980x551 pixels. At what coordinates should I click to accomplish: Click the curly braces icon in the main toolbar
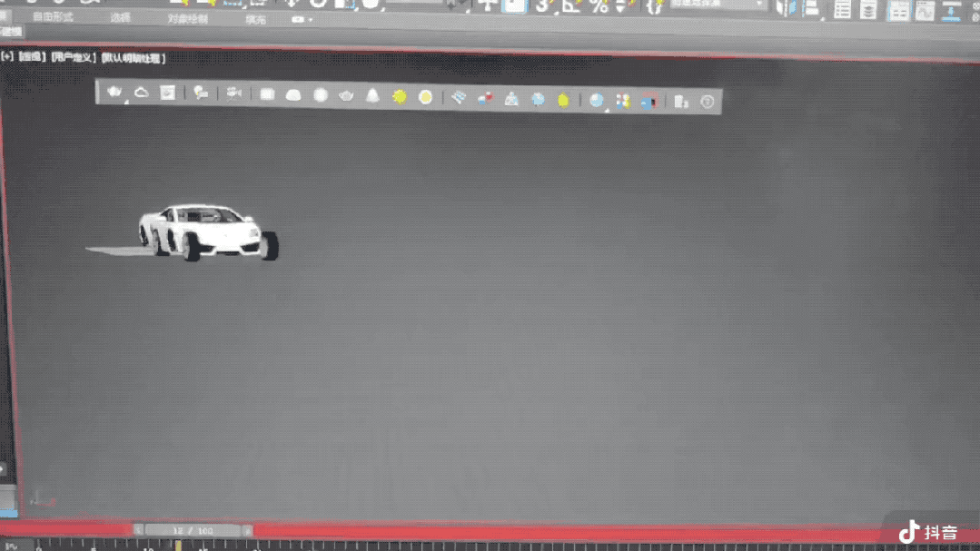click(654, 6)
